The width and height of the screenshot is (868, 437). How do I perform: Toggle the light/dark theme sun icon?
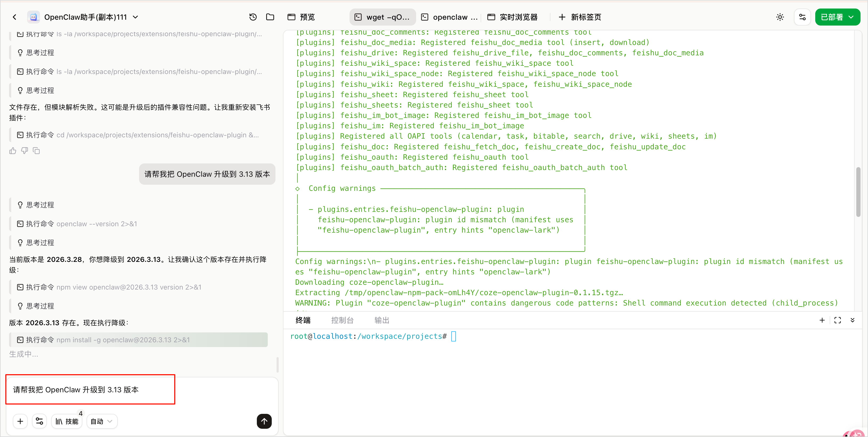[780, 17]
